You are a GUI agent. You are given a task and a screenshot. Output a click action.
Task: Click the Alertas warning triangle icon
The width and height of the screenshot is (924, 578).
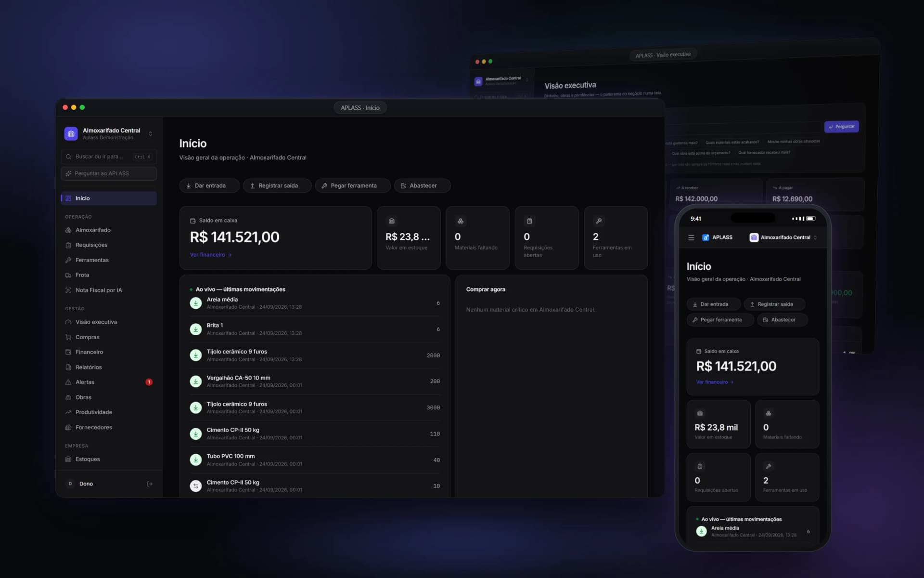68,382
